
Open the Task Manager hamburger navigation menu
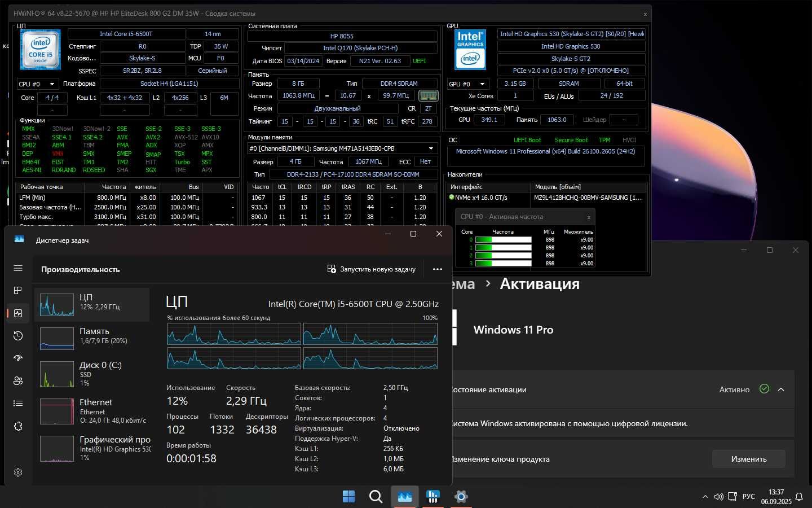click(x=18, y=268)
